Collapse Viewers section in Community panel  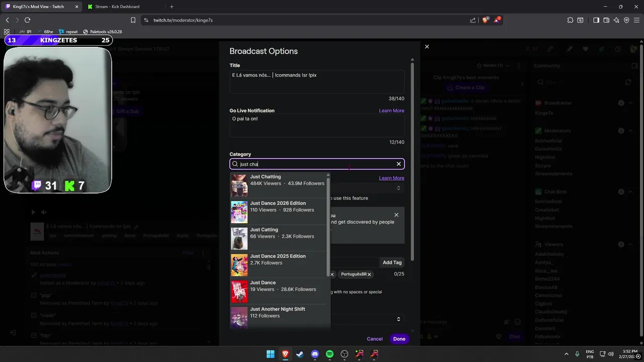(630, 244)
